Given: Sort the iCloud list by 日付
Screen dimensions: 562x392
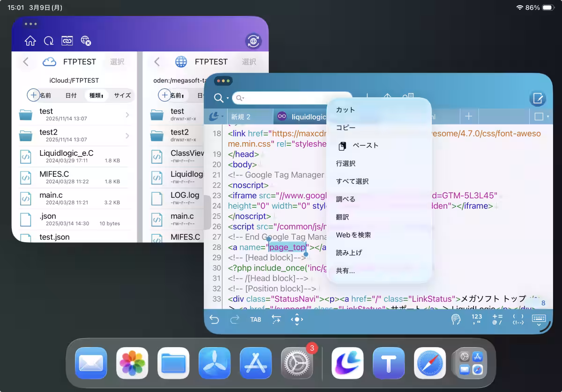Looking at the screenshot, I should tap(71, 95).
